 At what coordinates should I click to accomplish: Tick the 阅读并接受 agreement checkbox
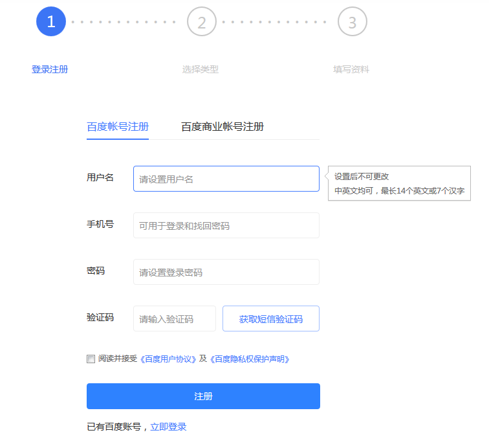(x=91, y=359)
